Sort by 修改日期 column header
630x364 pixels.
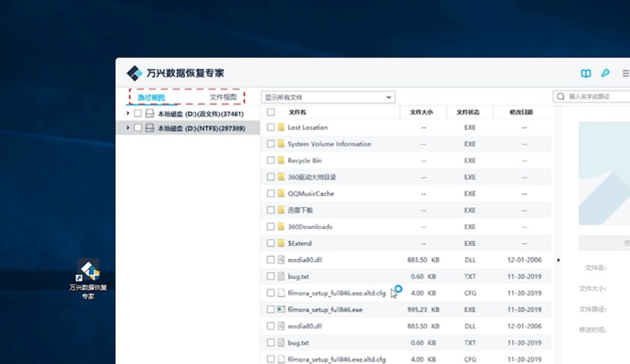[521, 112]
